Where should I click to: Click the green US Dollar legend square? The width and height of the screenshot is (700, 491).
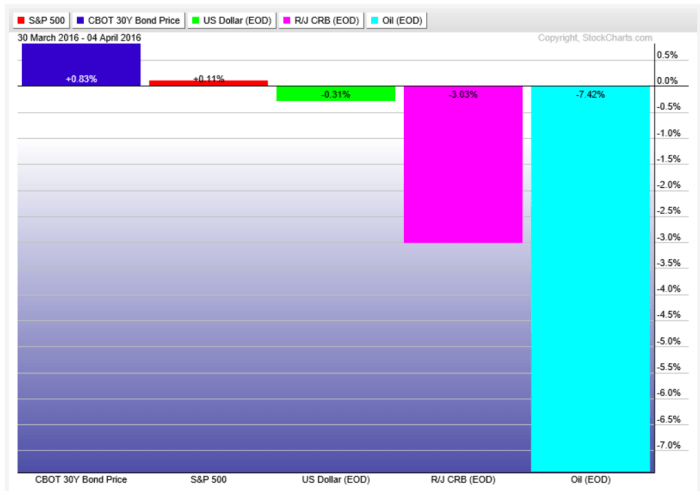click(x=199, y=19)
